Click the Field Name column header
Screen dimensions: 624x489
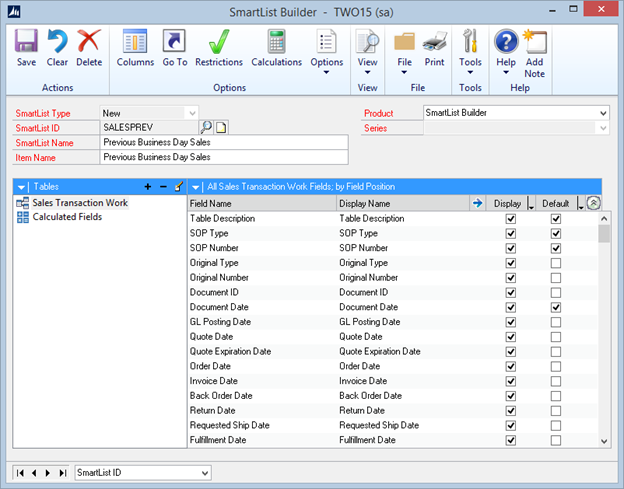[262, 203]
